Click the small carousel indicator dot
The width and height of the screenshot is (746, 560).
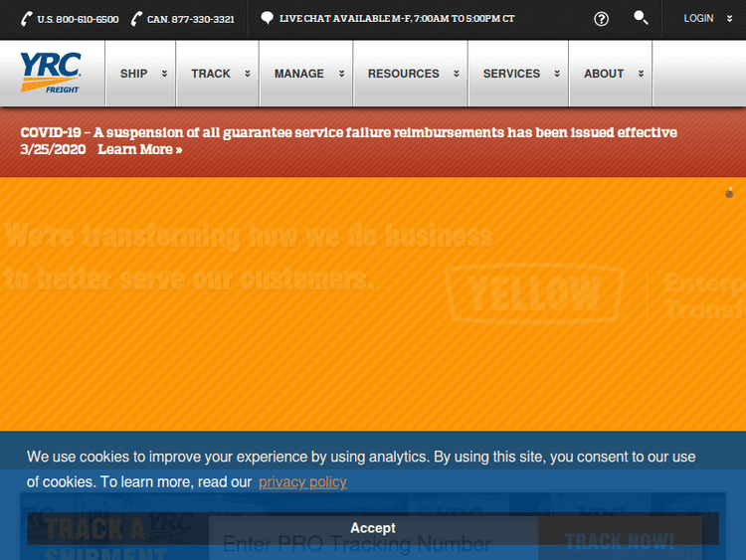729,193
